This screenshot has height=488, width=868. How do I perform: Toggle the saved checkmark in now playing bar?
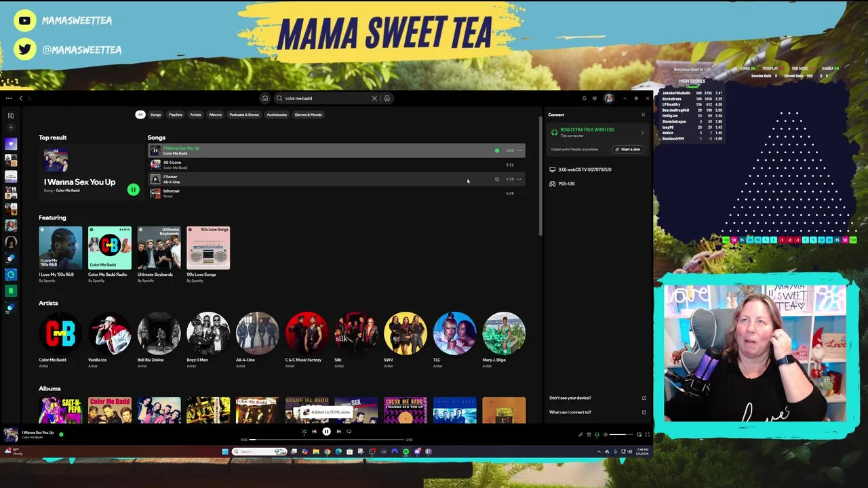pos(61,434)
